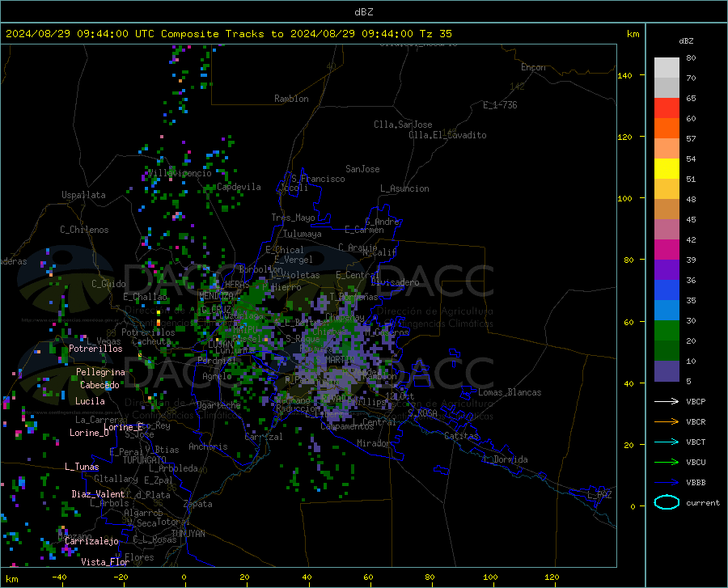Viewport: 728px width, 588px height.
Task: Click the Potrerillos pink label
Action: point(95,349)
